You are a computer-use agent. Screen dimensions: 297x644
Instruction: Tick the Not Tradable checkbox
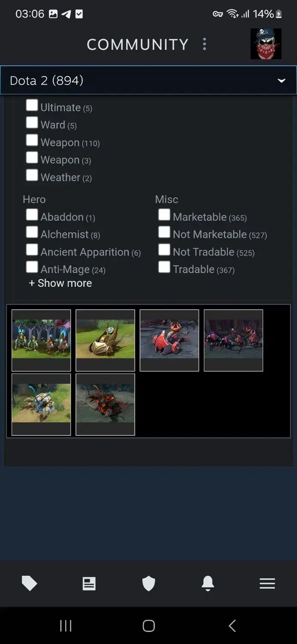[164, 249]
